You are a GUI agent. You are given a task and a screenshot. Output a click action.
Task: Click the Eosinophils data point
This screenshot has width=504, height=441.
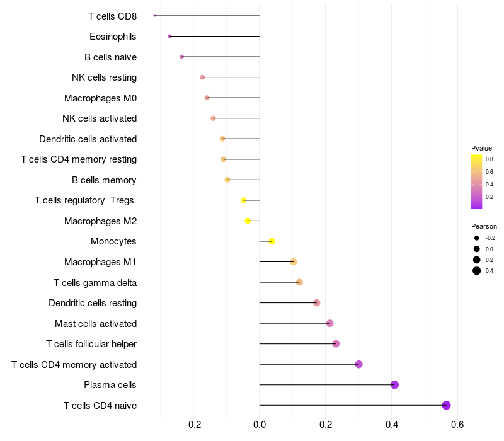[169, 37]
